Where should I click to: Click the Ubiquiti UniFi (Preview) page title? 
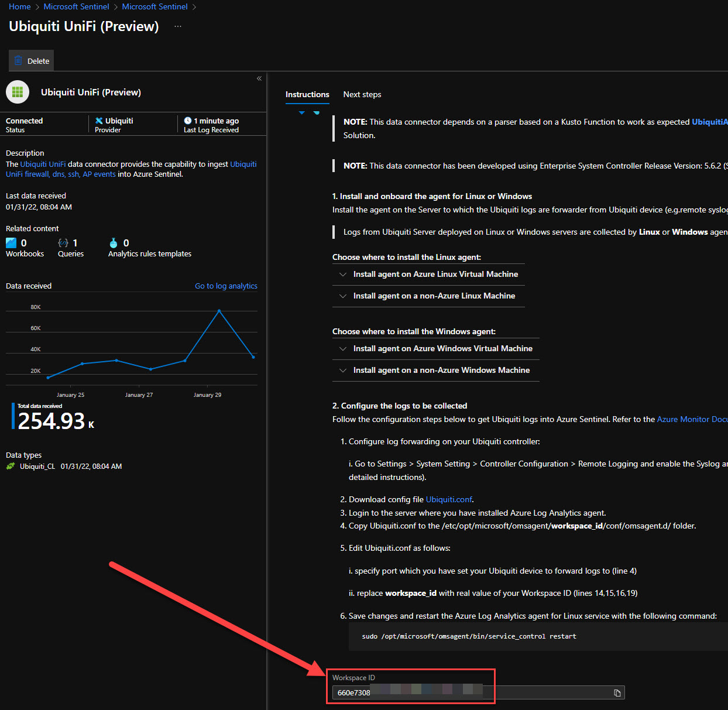(84, 26)
